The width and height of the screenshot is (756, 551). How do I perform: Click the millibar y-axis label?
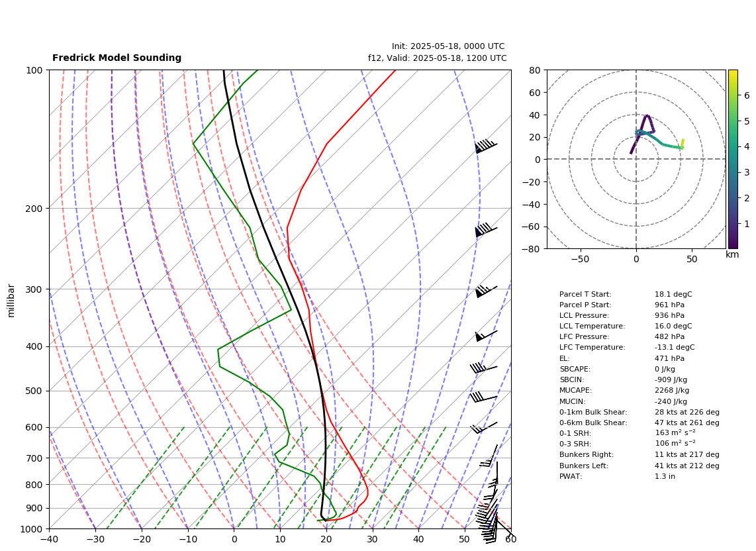point(11,301)
